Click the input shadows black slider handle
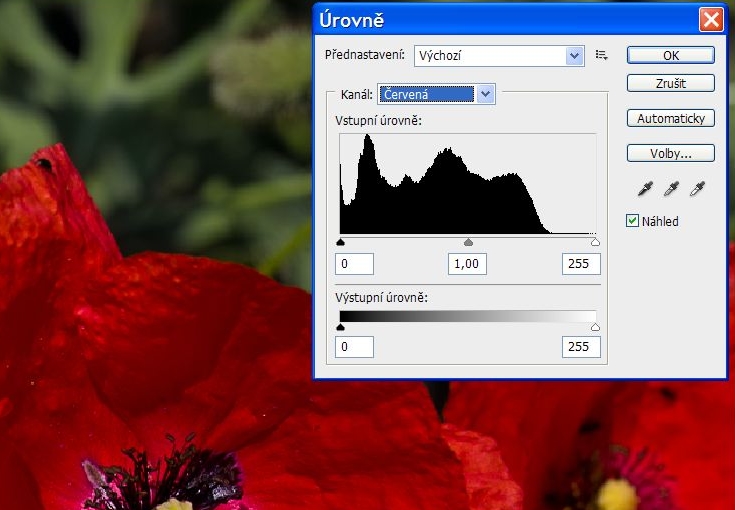This screenshot has width=735, height=510. [x=341, y=242]
